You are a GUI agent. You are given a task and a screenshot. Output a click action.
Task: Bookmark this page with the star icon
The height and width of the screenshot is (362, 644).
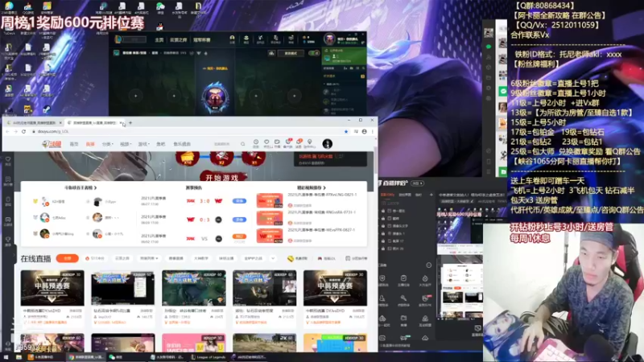pyautogui.click(x=346, y=132)
